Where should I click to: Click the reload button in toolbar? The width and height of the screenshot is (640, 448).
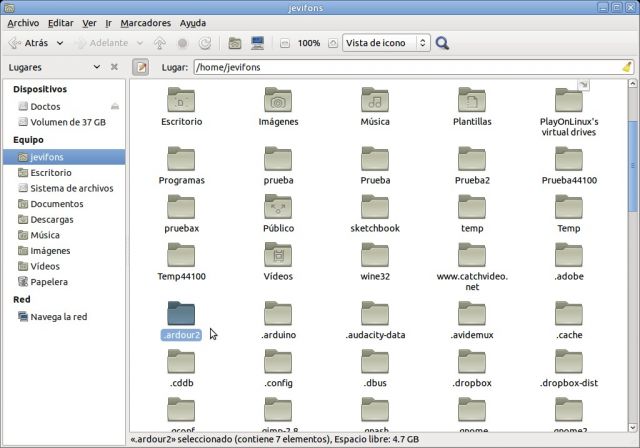click(204, 43)
